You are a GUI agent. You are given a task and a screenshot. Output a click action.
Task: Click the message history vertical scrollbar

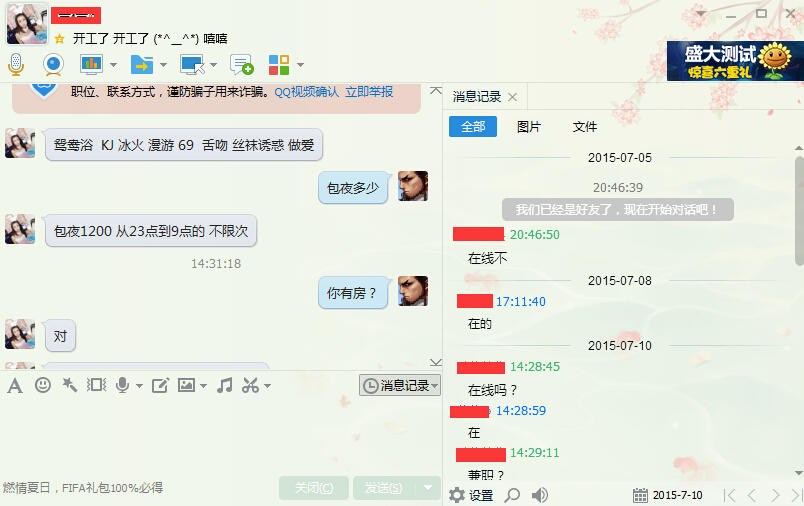pos(799,211)
